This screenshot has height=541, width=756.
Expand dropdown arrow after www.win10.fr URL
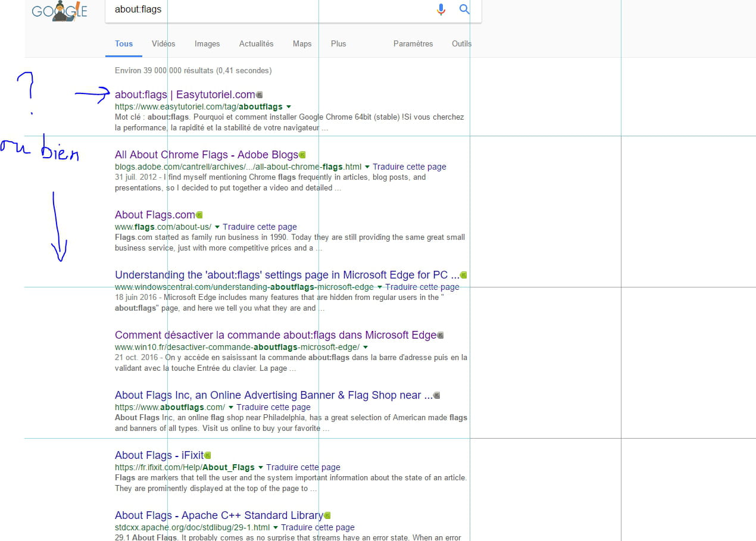coord(365,348)
